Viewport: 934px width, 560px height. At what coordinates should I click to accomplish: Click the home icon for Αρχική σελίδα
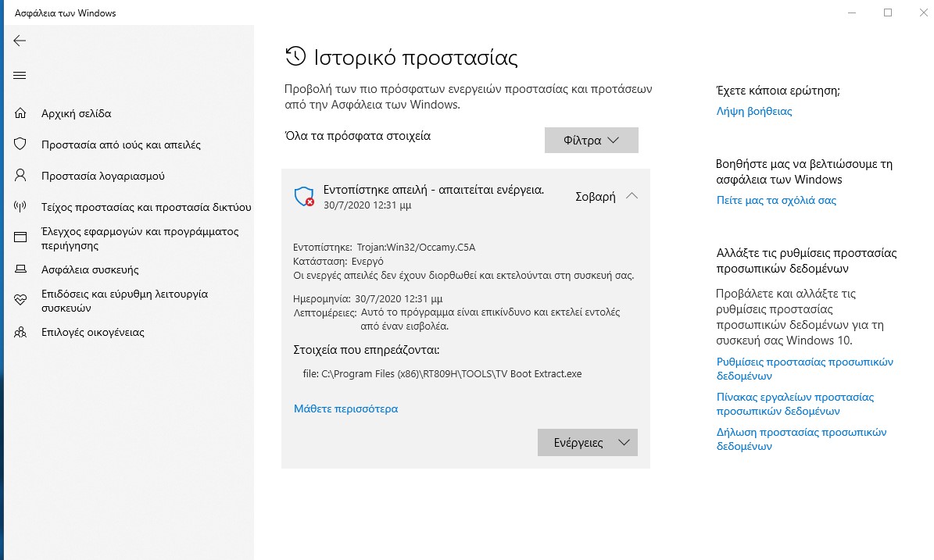[x=20, y=113]
